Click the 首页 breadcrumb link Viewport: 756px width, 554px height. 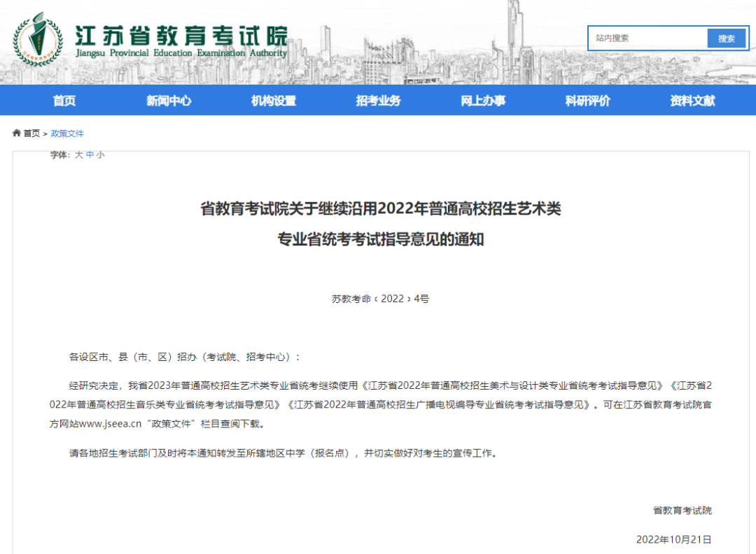pyautogui.click(x=31, y=134)
